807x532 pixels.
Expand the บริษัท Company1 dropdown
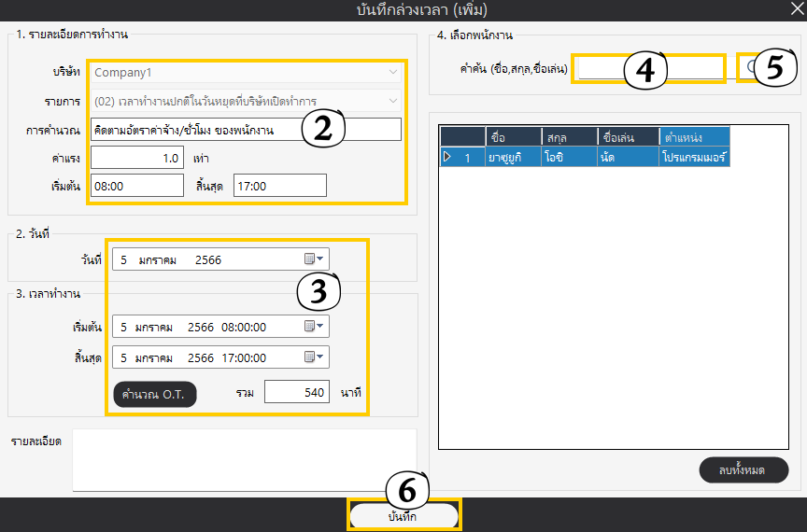click(x=393, y=71)
